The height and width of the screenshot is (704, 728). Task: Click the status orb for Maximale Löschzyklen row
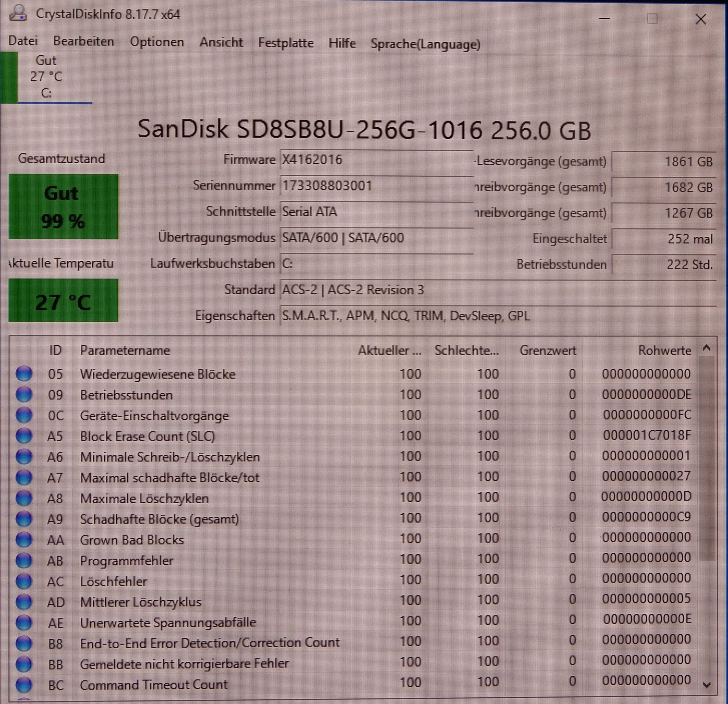click(x=24, y=498)
